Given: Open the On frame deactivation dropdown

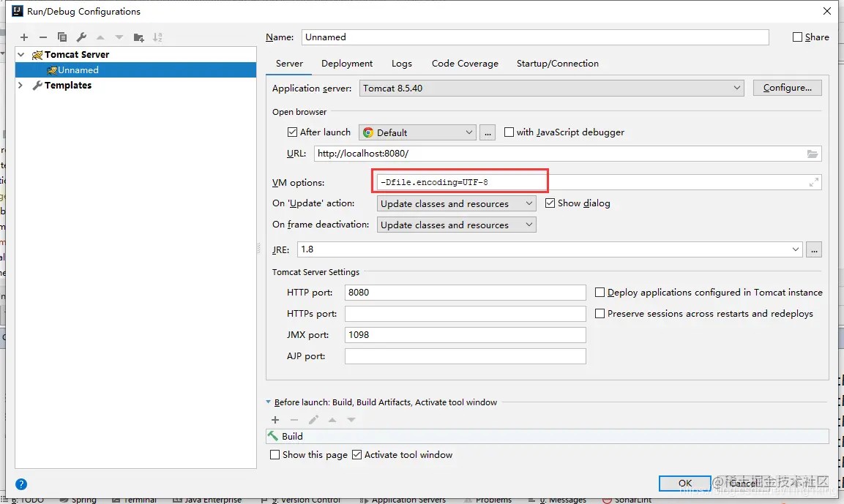Looking at the screenshot, I should pos(457,225).
